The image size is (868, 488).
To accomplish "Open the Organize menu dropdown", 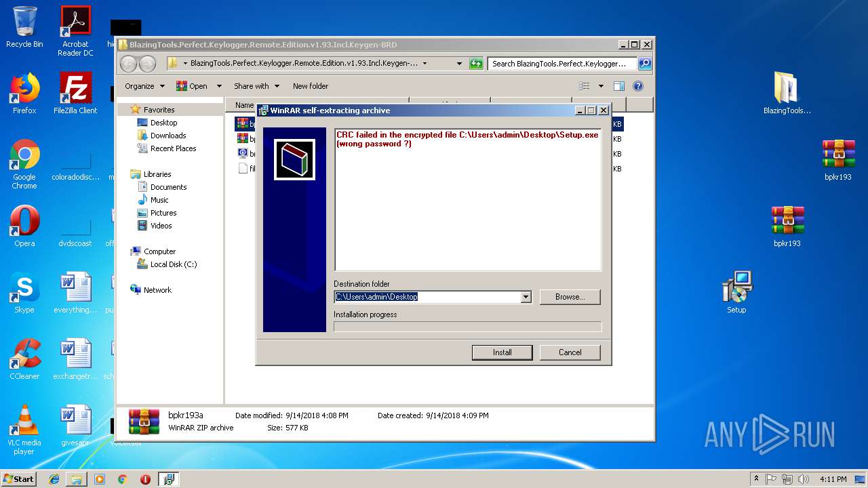I will point(144,86).
